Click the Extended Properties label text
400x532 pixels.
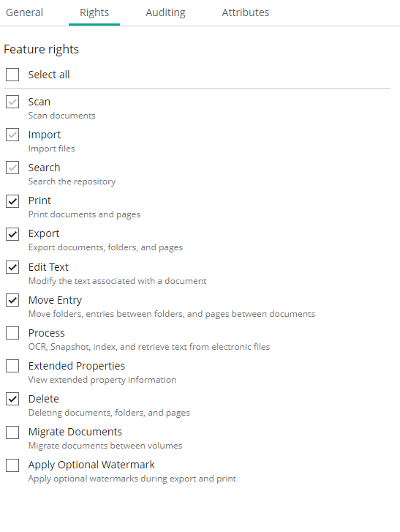point(77,366)
